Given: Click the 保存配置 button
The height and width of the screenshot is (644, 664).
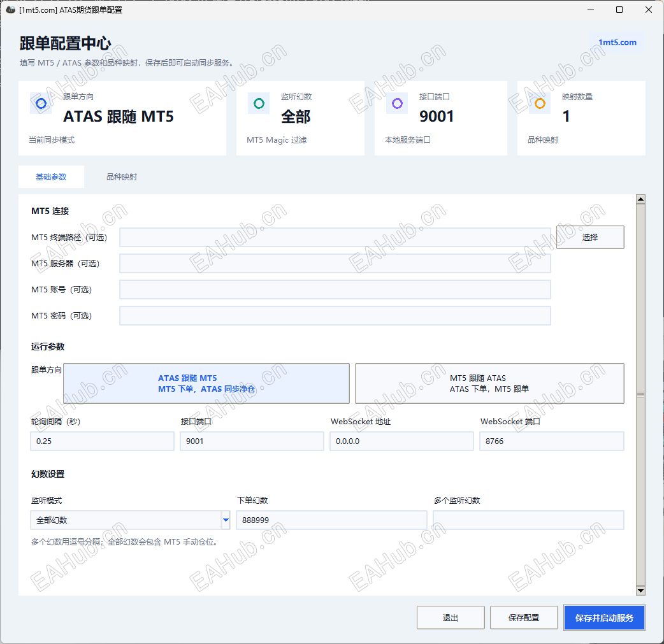Looking at the screenshot, I should pyautogui.click(x=524, y=618).
